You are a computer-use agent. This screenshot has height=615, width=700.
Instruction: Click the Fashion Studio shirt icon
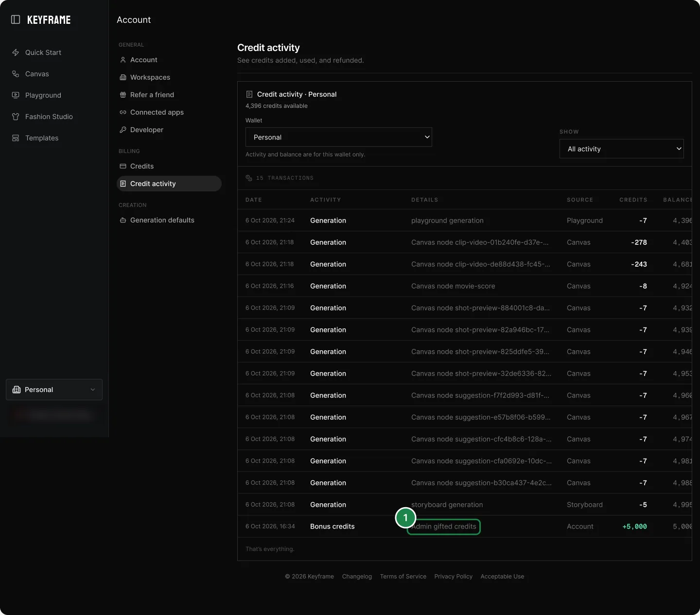click(16, 117)
